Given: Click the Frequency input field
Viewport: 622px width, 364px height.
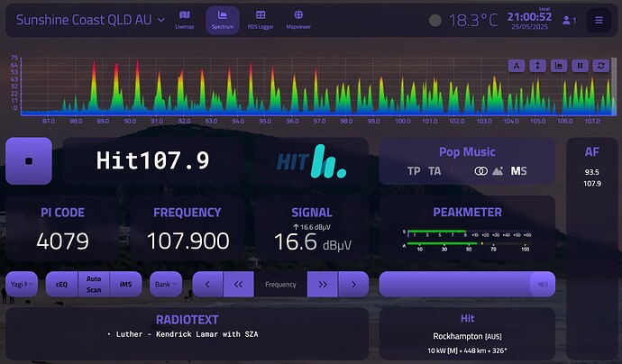Looking at the screenshot, I should tap(280, 285).
